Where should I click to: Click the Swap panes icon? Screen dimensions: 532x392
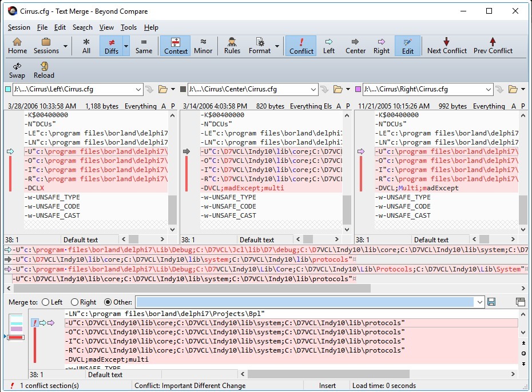[x=17, y=70]
